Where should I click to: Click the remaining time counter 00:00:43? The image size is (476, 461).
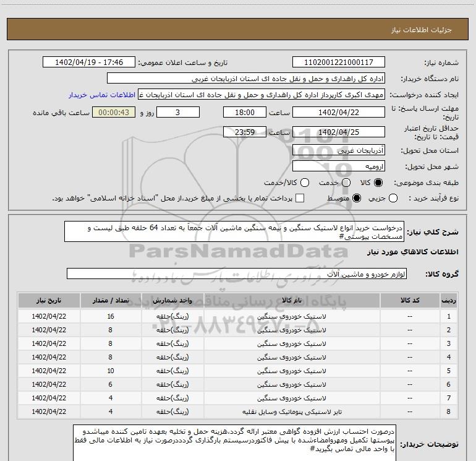pos(114,113)
